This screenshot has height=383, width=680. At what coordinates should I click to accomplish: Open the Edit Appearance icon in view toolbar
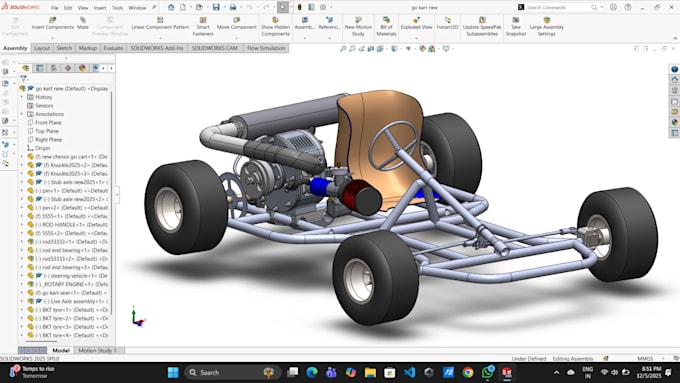click(x=422, y=49)
